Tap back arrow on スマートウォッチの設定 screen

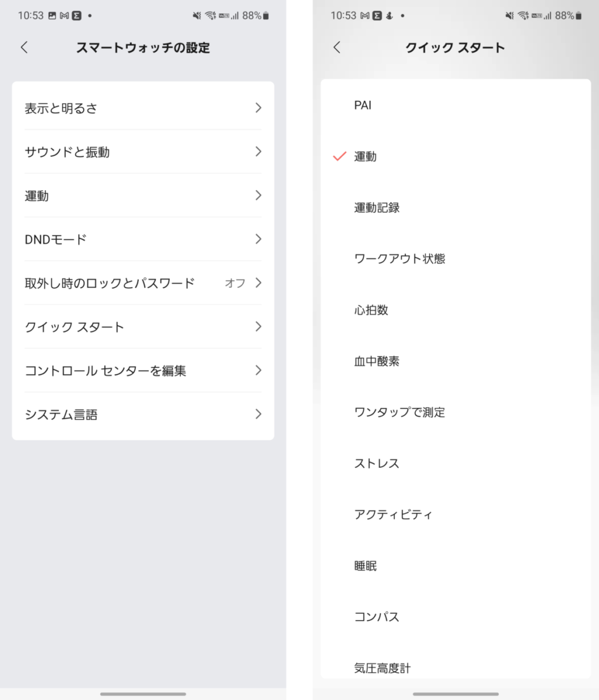(x=24, y=47)
